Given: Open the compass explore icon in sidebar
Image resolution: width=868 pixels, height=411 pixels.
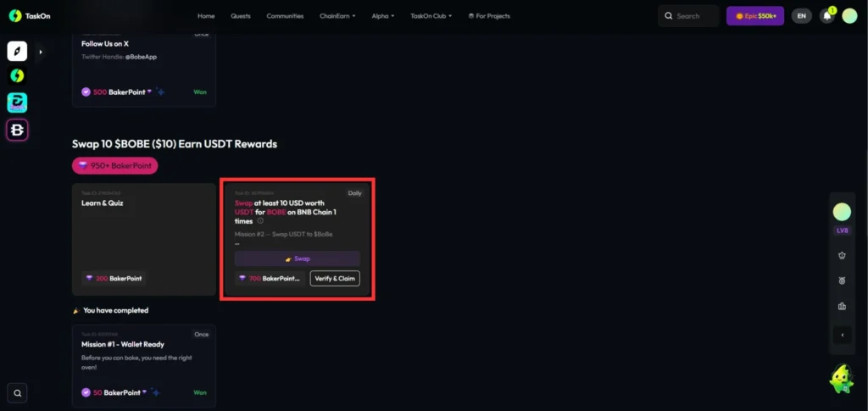Looking at the screenshot, I should coord(17,52).
